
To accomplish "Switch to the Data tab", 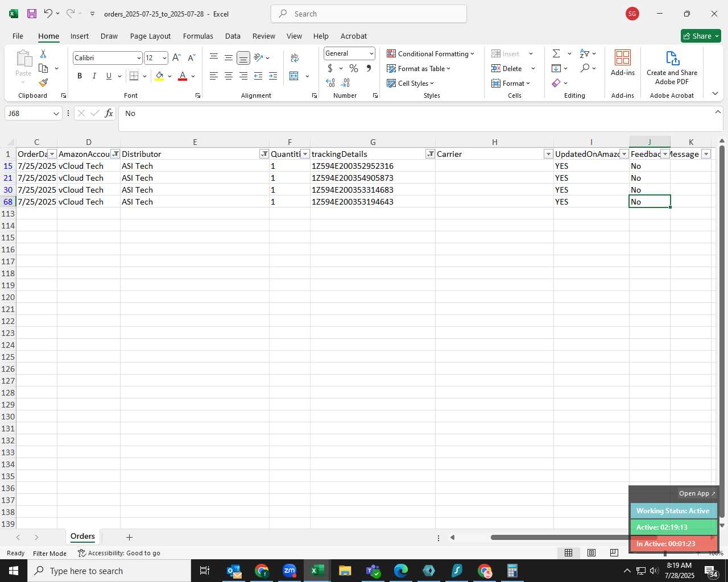I will (233, 36).
